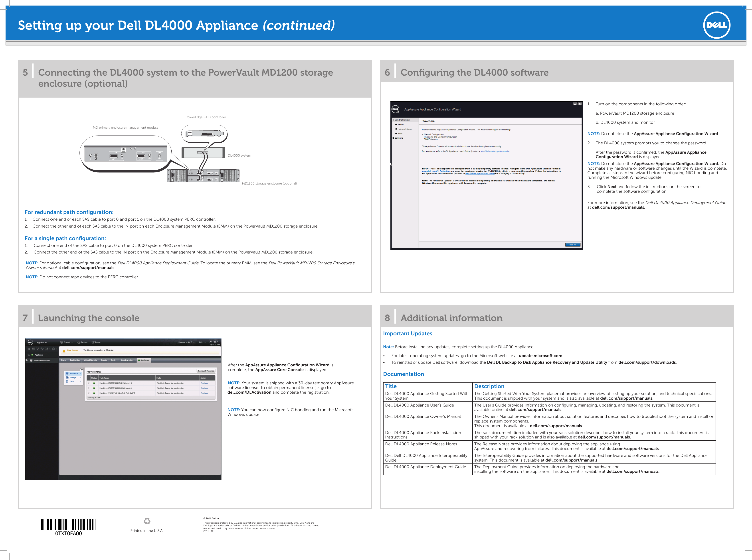
Task: Select the Restore icon in AppAssure toolbar
Action: pos(79,342)
